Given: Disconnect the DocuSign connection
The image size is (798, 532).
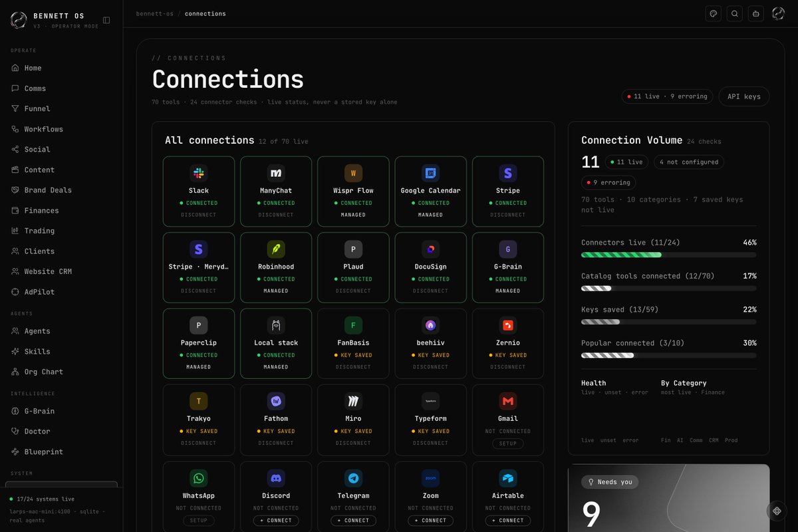Looking at the screenshot, I should point(430,291).
